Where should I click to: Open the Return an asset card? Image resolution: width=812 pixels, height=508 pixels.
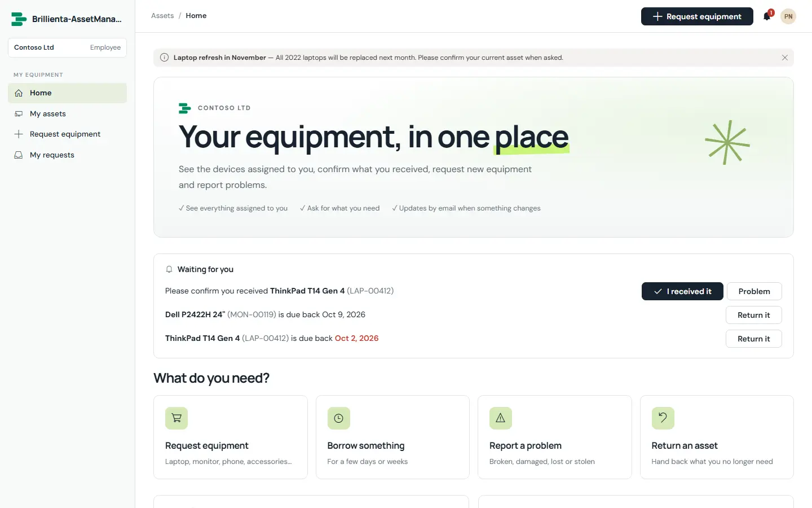[x=717, y=437]
